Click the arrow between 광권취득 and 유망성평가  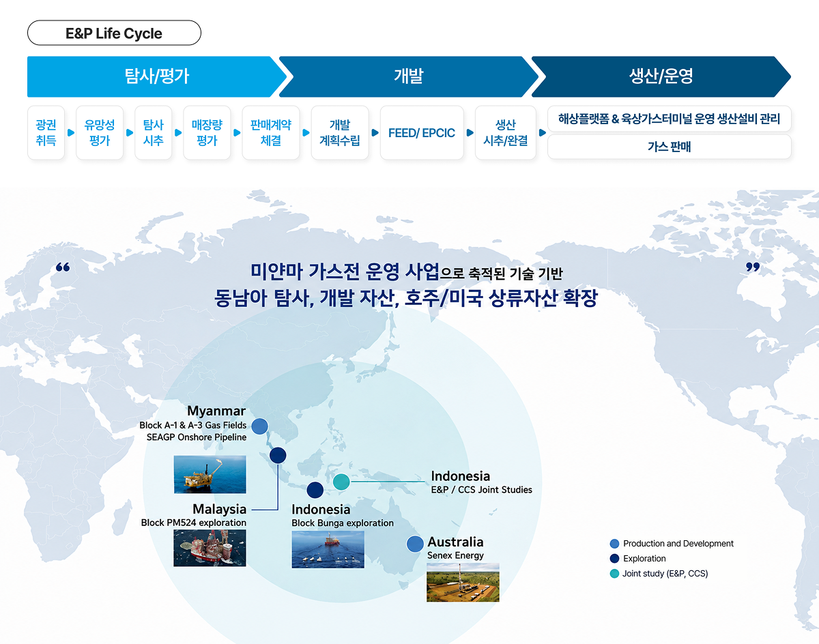[x=71, y=132]
